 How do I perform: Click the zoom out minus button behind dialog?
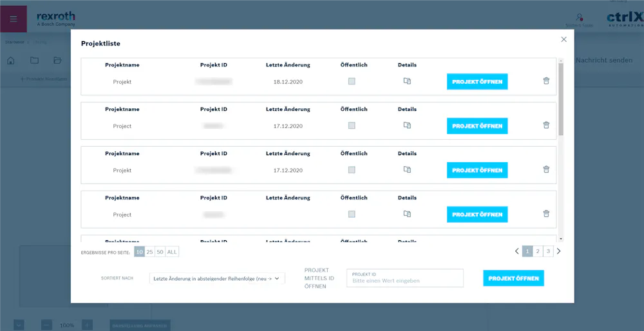tap(46, 325)
